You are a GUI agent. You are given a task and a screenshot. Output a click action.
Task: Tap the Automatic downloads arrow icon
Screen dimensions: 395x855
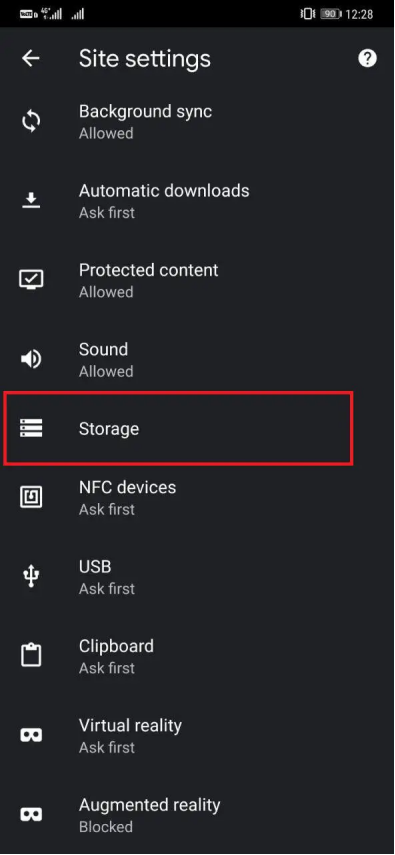point(31,201)
